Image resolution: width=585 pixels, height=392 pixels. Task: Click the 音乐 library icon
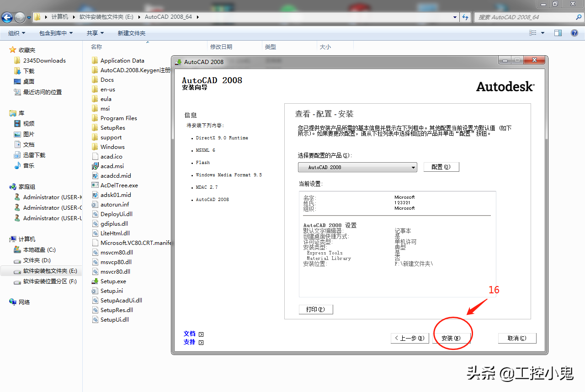pos(17,165)
